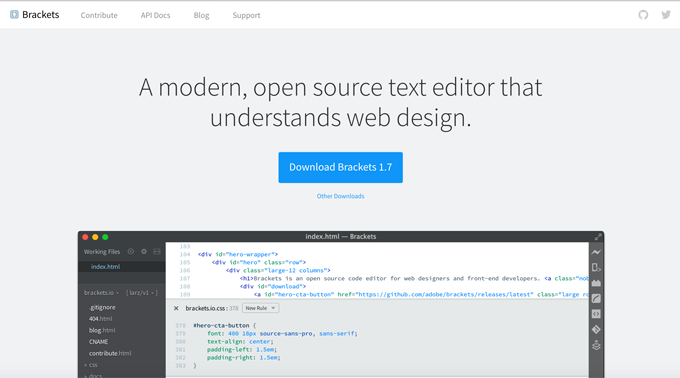Image resolution: width=680 pixels, height=378 pixels.
Task: Click the Git diamond icon in the right toolbar
Action: pos(596,329)
